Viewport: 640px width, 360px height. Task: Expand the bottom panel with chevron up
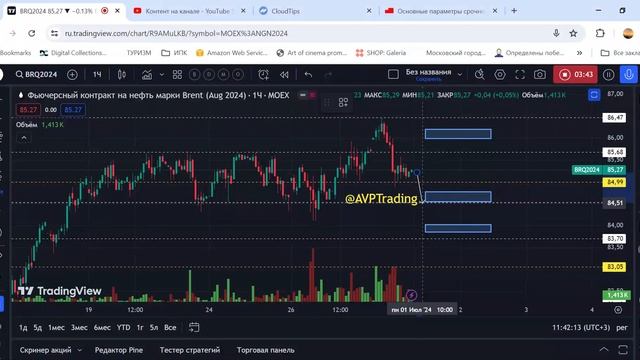click(x=604, y=349)
